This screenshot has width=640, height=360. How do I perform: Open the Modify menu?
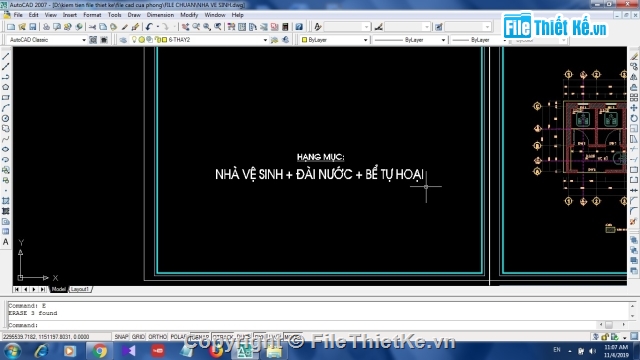coord(189,15)
